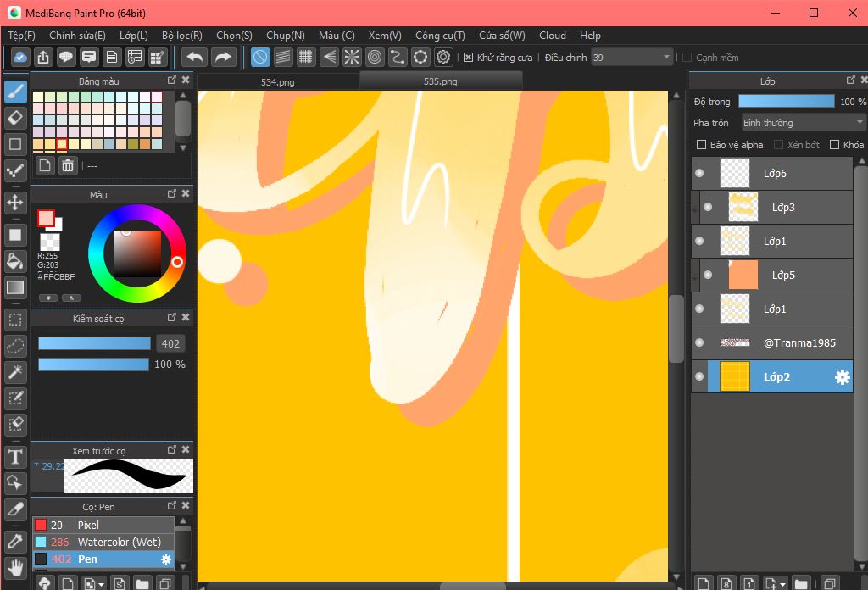Select the rectangular Selection tool
The image size is (868, 590).
click(15, 320)
